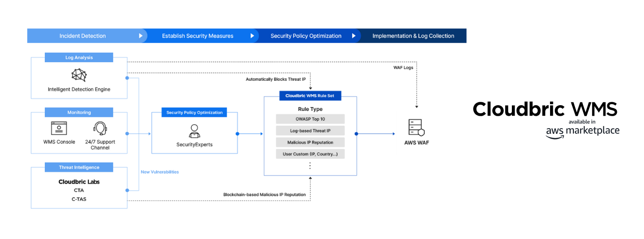Select the Implementation & Log Collection stage
The height and width of the screenshot is (239, 644).
point(413,36)
